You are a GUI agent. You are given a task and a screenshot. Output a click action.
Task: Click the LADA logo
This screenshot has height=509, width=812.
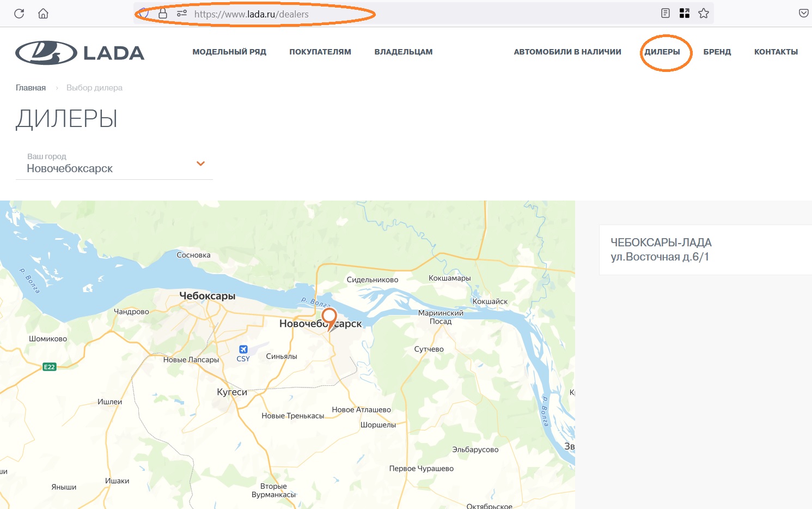tap(80, 52)
